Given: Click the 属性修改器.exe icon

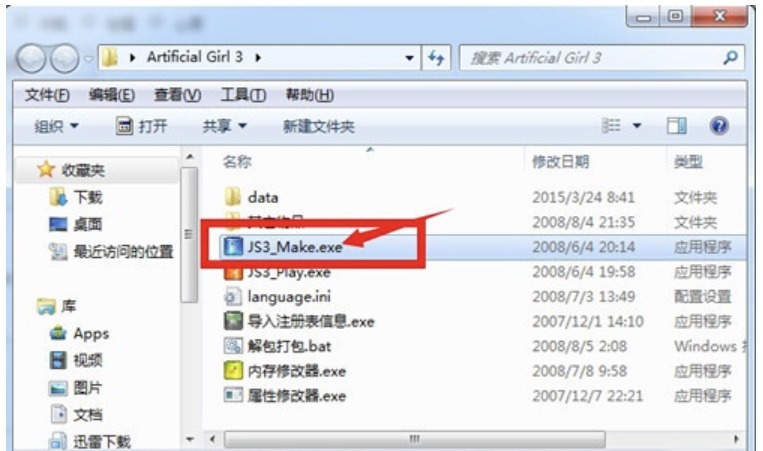Looking at the screenshot, I should [x=233, y=396].
